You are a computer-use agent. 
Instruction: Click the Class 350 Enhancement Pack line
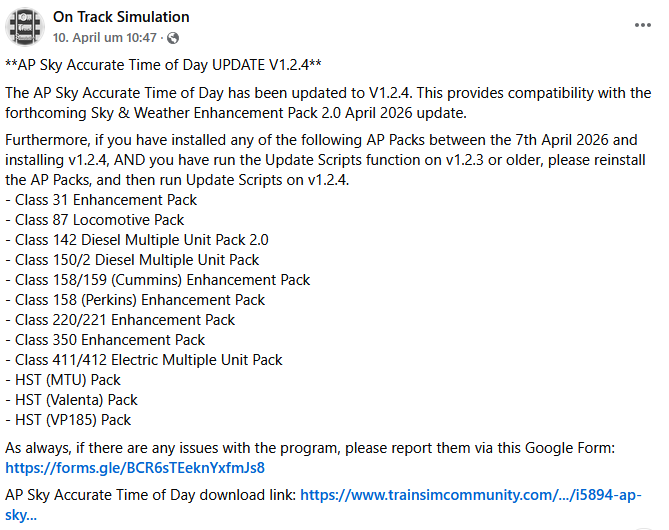(x=105, y=340)
